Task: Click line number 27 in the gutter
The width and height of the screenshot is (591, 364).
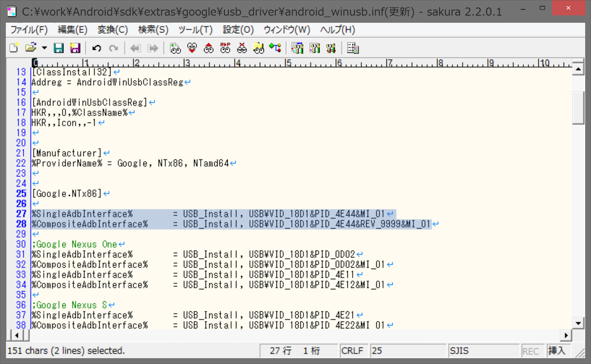Action: pos(21,214)
